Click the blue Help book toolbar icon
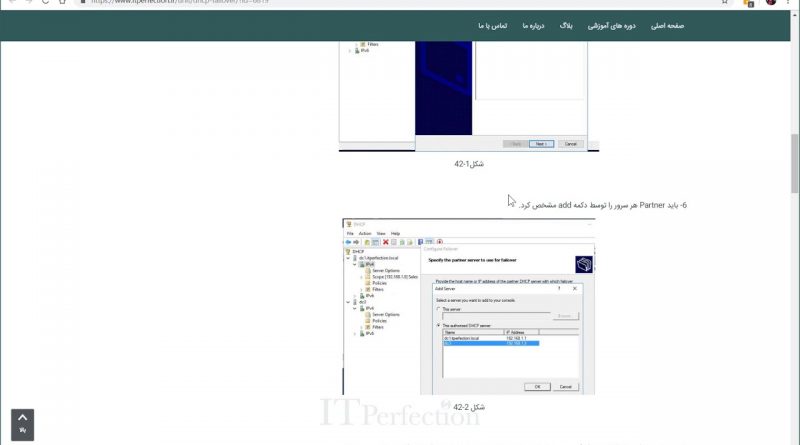The height and width of the screenshot is (445, 800). [x=420, y=242]
